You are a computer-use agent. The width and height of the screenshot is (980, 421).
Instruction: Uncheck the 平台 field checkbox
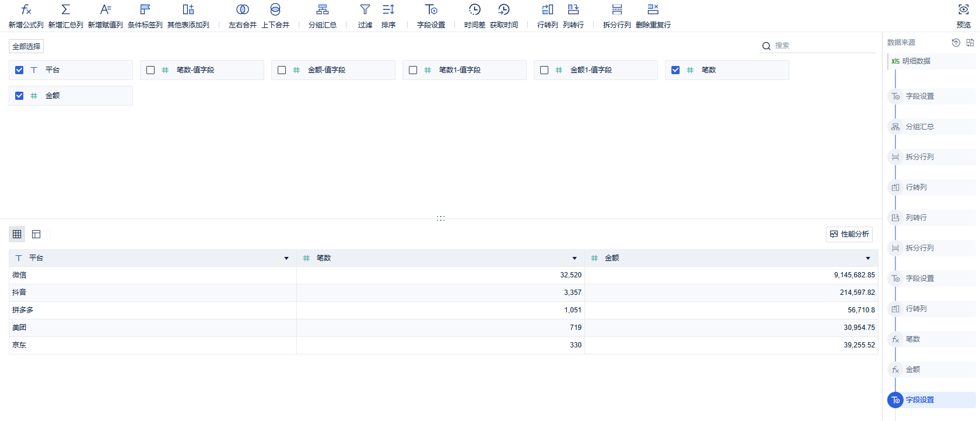click(x=19, y=70)
